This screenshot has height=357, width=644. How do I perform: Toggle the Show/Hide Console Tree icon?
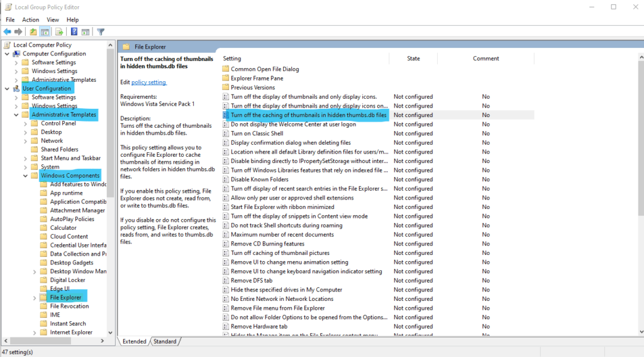(x=45, y=32)
